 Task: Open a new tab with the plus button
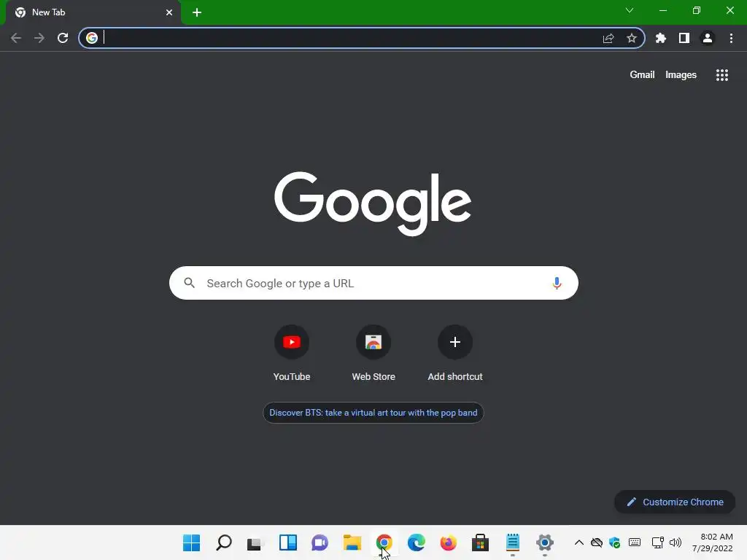[197, 12]
